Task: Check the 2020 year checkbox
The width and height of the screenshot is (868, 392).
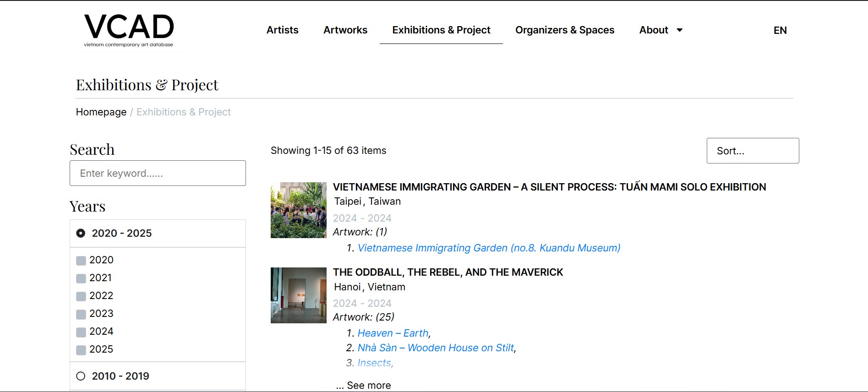Action: click(81, 261)
